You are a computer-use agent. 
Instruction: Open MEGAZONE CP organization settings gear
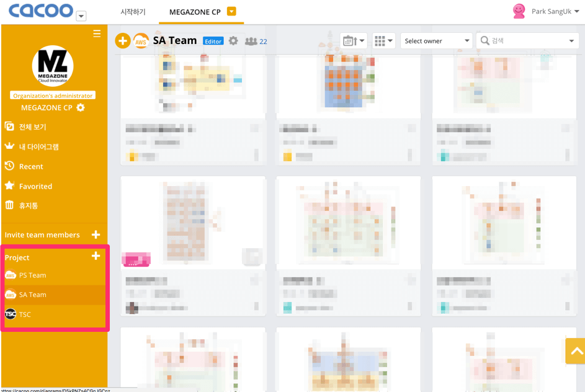coord(81,108)
